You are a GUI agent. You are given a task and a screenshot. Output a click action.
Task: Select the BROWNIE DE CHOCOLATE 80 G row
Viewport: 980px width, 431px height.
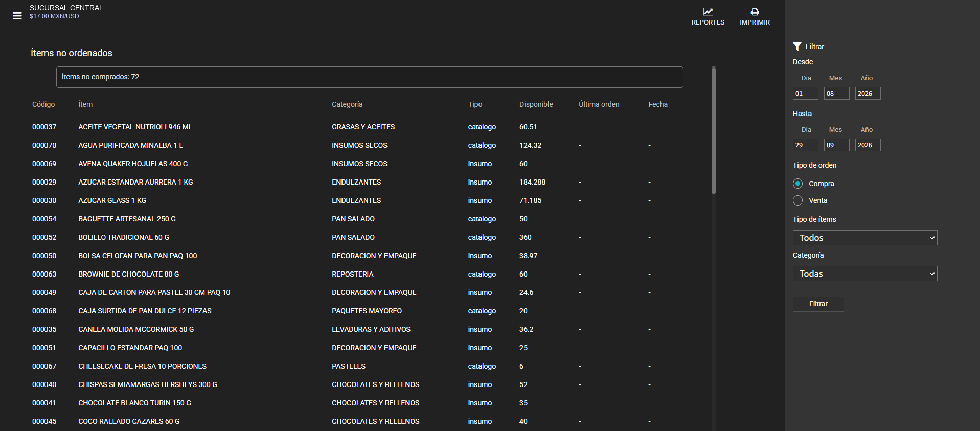pyautogui.click(x=356, y=274)
